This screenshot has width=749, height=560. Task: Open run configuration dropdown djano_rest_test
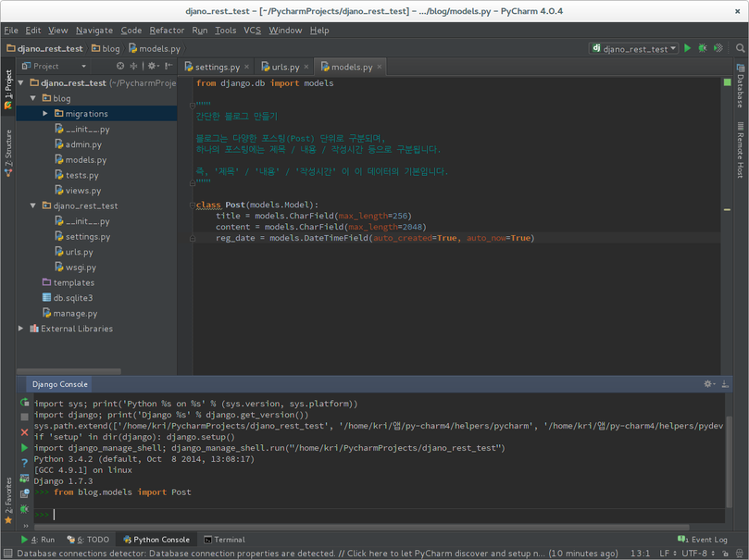coord(634,48)
